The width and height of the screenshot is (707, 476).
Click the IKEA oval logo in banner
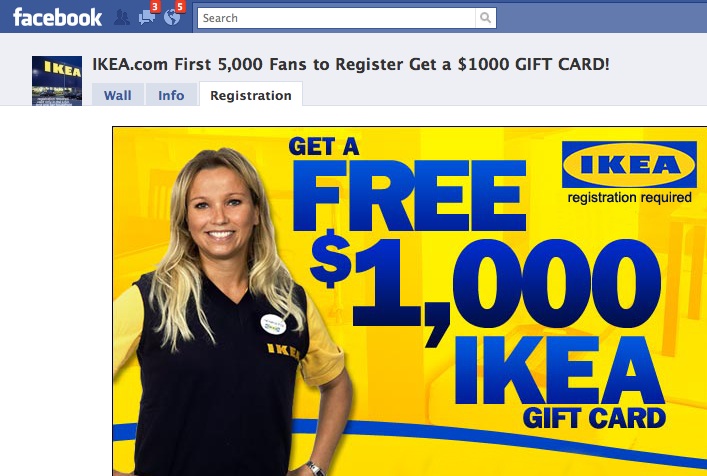click(x=629, y=165)
